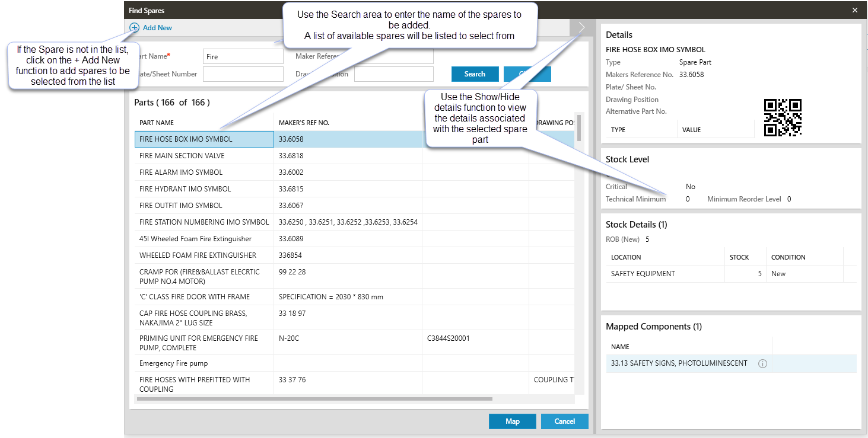Screen dimensions: 868x438
Task: Select the 33.13 SAFETY SIGNS mapped component
Action: click(679, 363)
